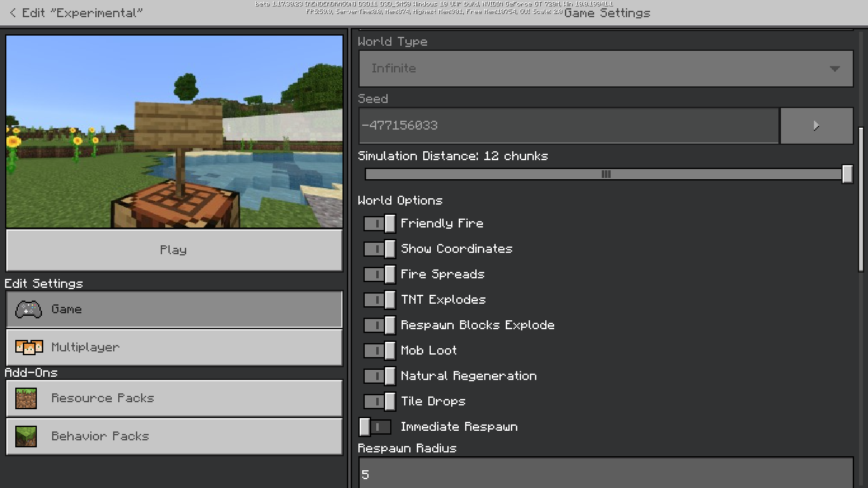Toggle Respawn Blocks Explode switch
Screen dimensions: 868x488
point(379,325)
